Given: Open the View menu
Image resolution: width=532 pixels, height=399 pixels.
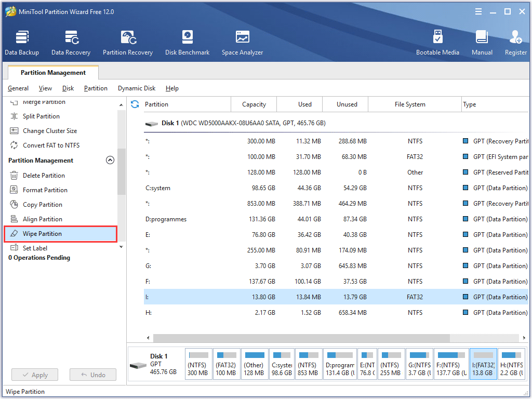Looking at the screenshot, I should point(45,88).
